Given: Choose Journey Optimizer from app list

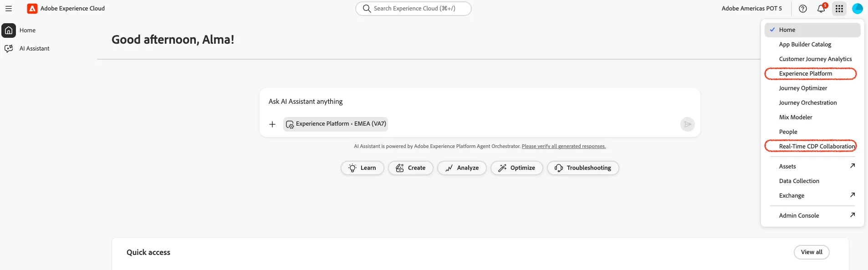Looking at the screenshot, I should (x=812, y=88).
